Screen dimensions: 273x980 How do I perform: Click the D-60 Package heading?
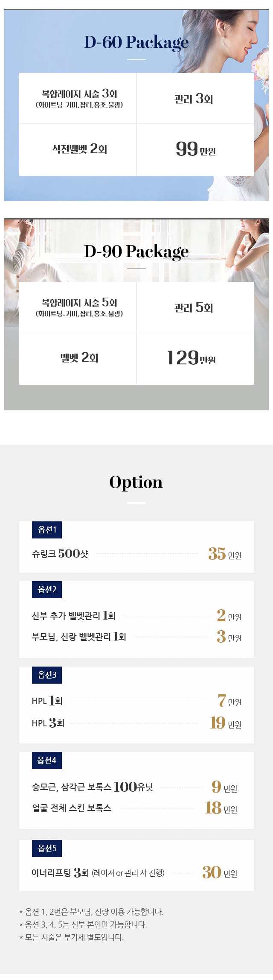[x=136, y=43]
